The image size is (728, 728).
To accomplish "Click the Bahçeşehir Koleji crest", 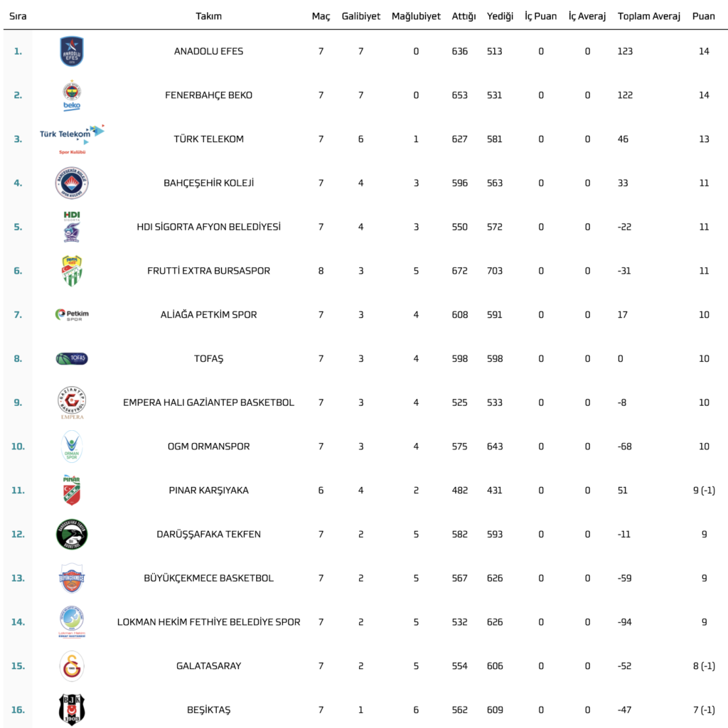I will click(x=72, y=183).
